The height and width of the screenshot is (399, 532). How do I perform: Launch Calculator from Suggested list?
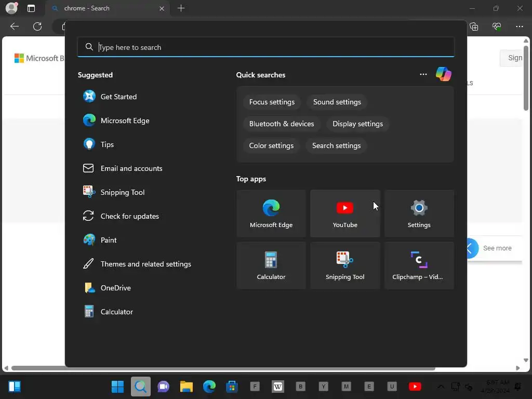pos(108,312)
